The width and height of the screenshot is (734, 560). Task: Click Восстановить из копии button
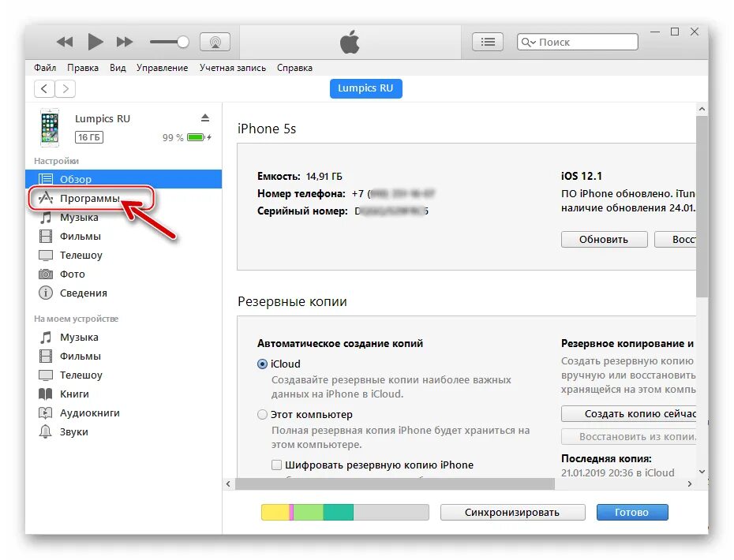(629, 436)
